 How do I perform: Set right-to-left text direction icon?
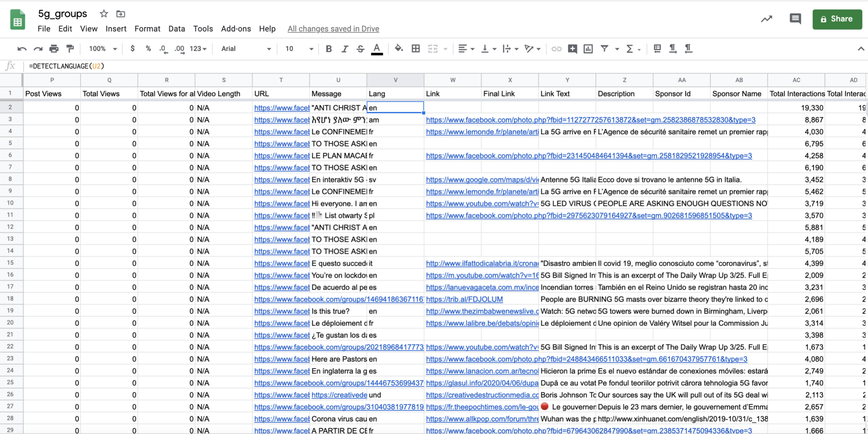click(688, 49)
